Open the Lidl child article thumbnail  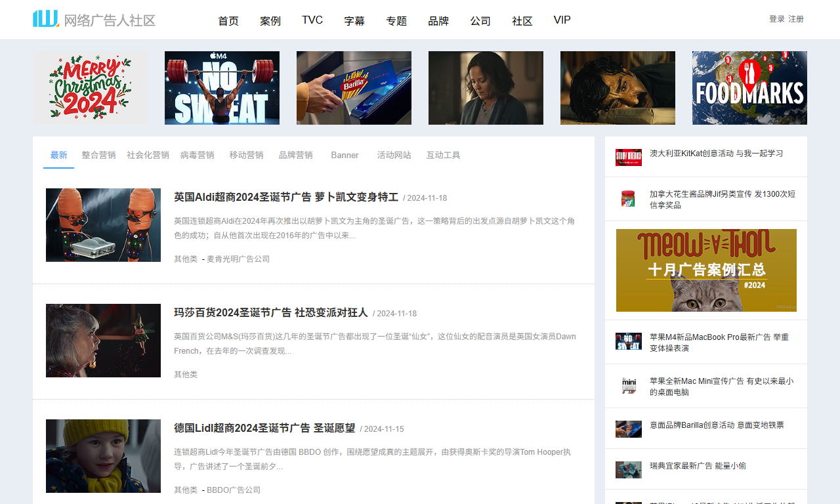coord(103,456)
